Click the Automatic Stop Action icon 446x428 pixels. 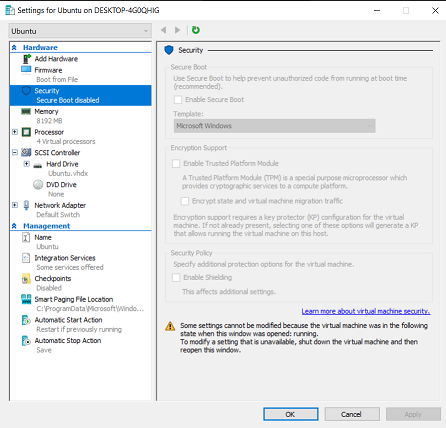pyautogui.click(x=26, y=341)
